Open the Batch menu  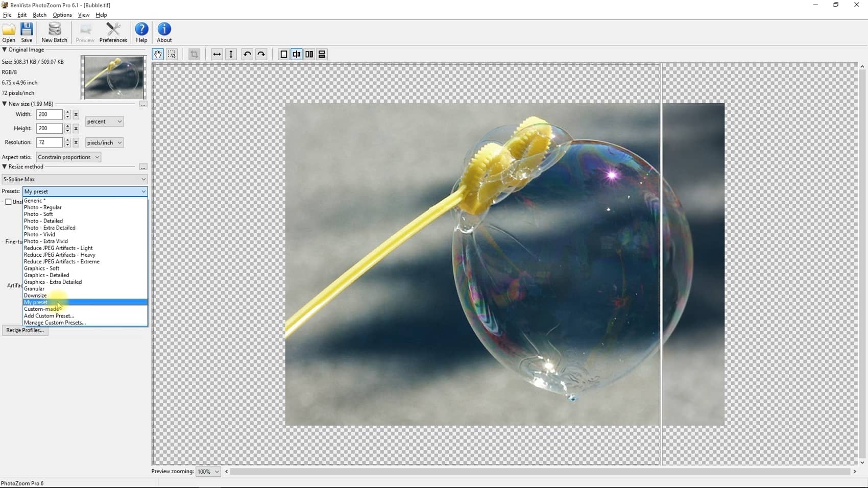tap(39, 15)
